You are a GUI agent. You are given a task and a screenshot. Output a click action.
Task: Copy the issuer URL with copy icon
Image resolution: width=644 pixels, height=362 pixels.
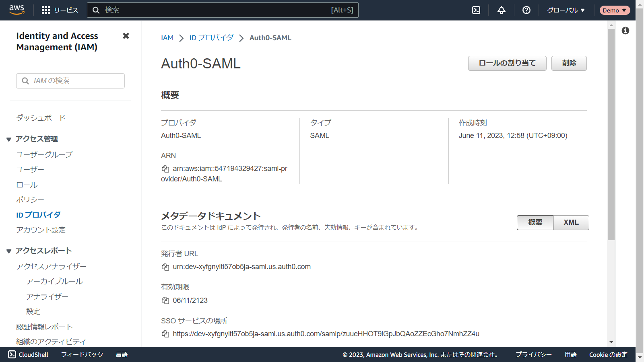point(165,267)
